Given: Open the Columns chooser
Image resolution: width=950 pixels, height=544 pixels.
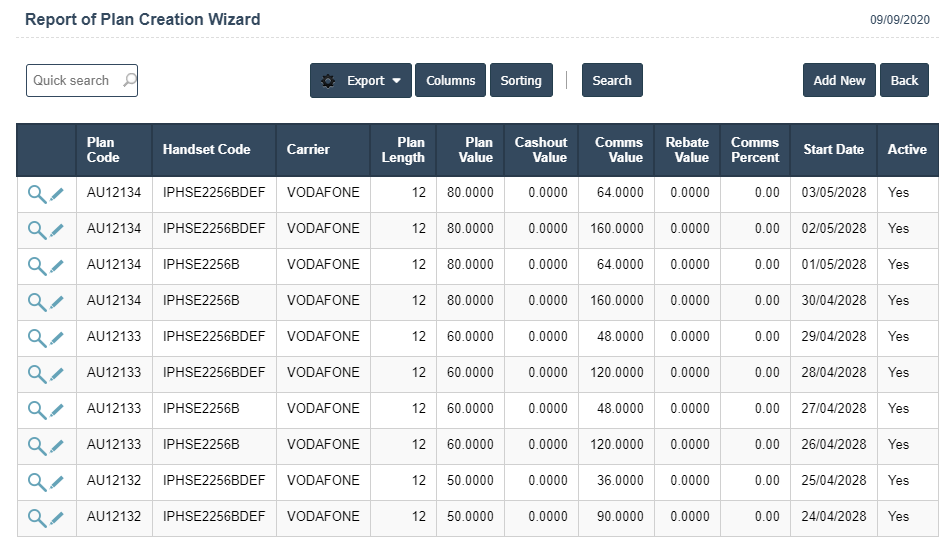Looking at the screenshot, I should tap(450, 81).
